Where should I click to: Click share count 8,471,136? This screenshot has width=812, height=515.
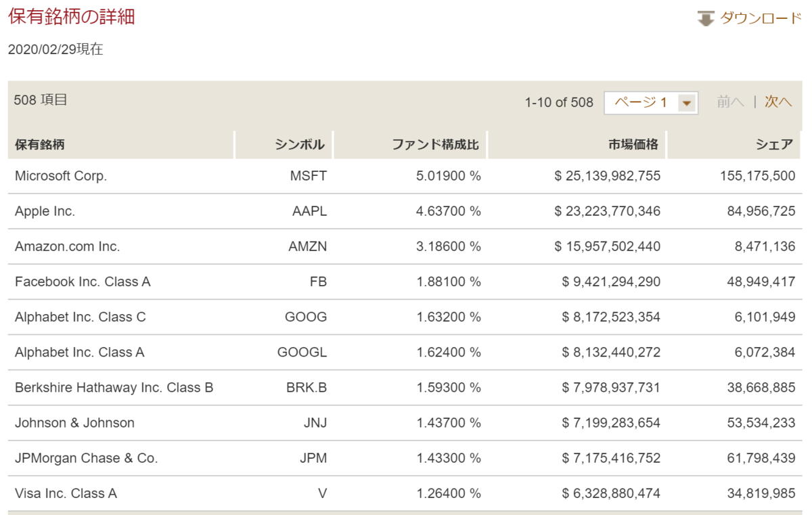pyautogui.click(x=765, y=246)
